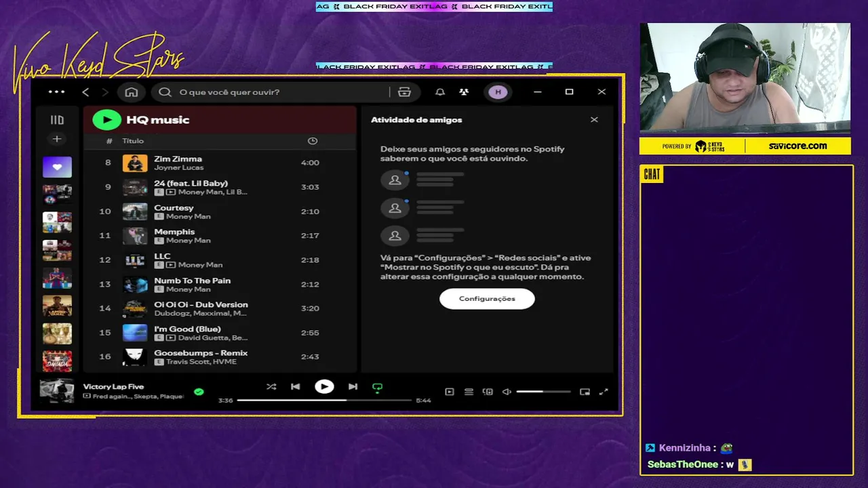Open the notifications bell
The width and height of the screenshot is (868, 488).
click(x=440, y=92)
